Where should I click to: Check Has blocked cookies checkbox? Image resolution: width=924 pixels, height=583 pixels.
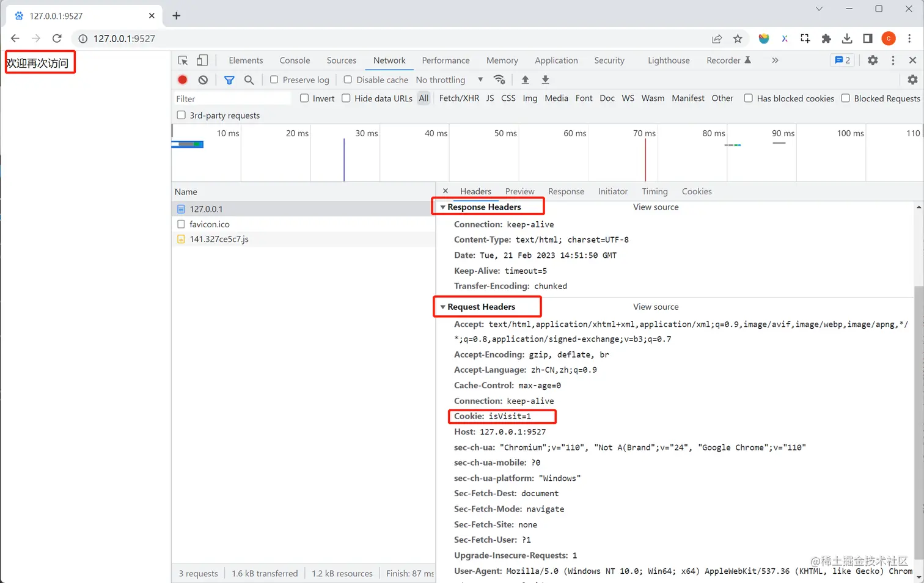[x=748, y=98]
